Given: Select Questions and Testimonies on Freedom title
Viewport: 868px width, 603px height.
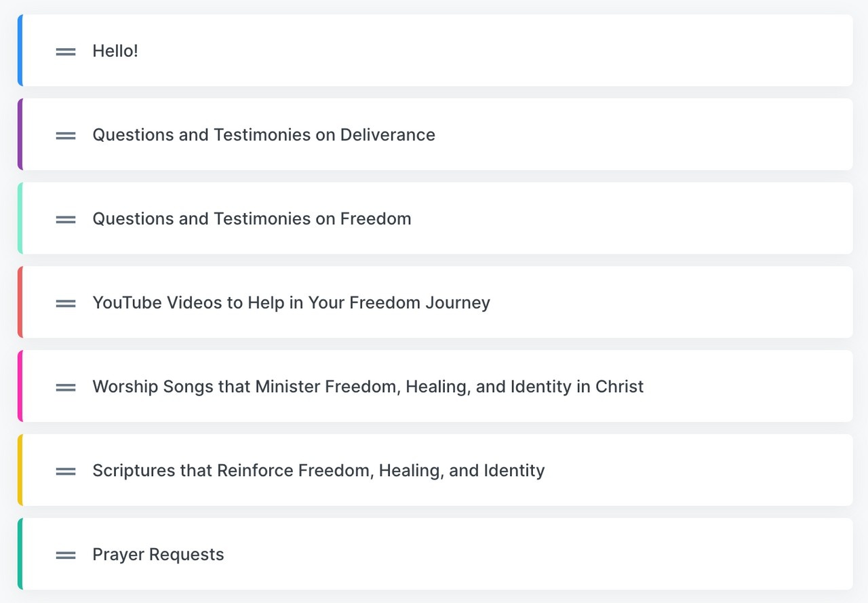Looking at the screenshot, I should coord(252,219).
